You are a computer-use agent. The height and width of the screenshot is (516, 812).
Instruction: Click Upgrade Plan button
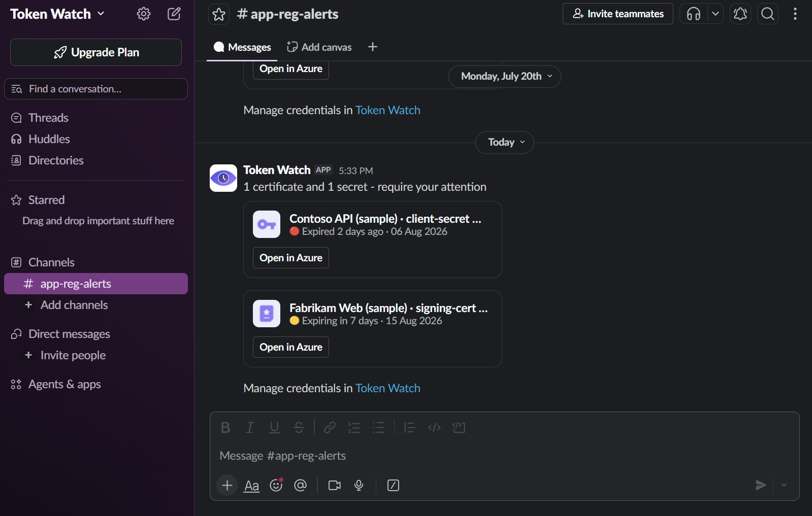tap(96, 52)
